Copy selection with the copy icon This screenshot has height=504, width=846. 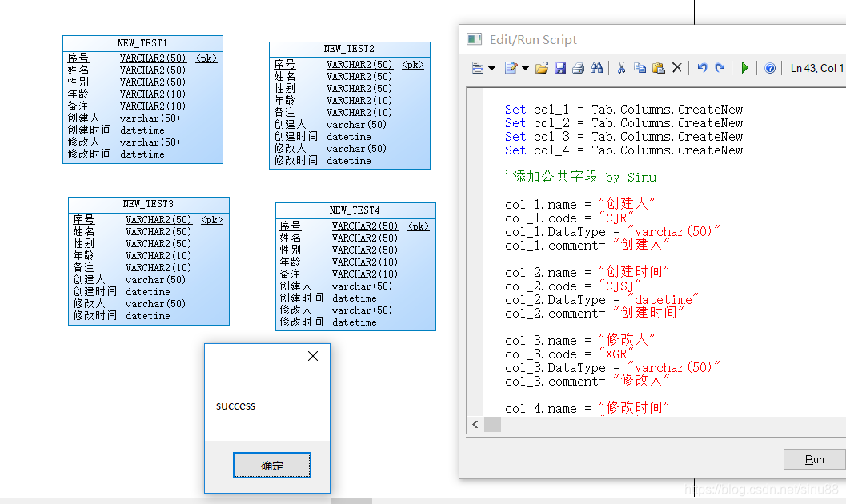[640, 68]
